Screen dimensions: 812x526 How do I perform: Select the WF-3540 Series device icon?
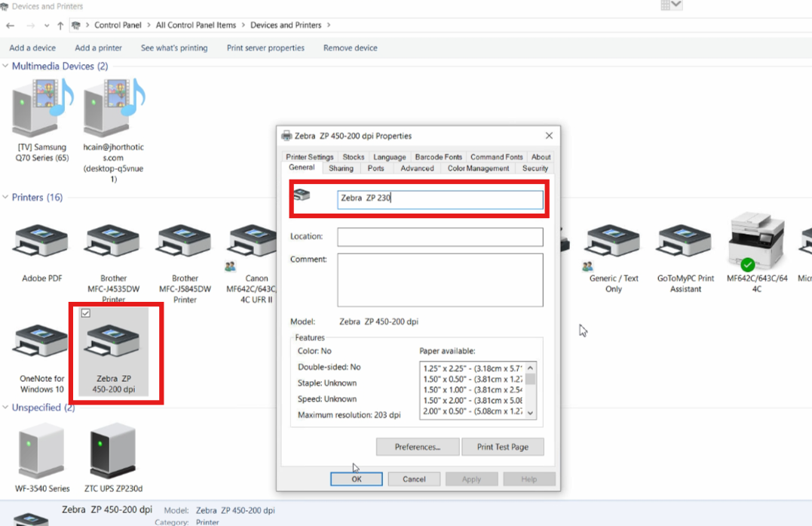42,451
